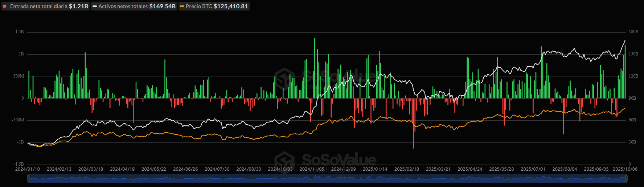Click the white line icon for total net assets
Viewport: 644px width, 187px height.
[x=95, y=6]
